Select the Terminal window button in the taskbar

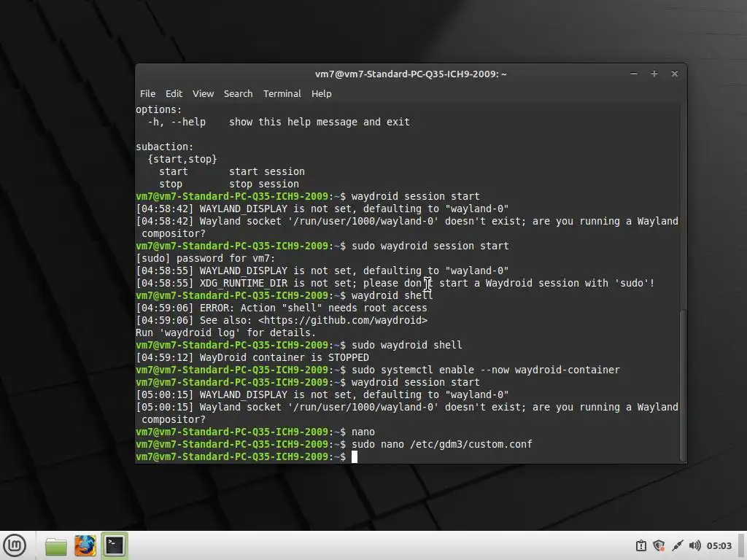pyautogui.click(x=115, y=545)
